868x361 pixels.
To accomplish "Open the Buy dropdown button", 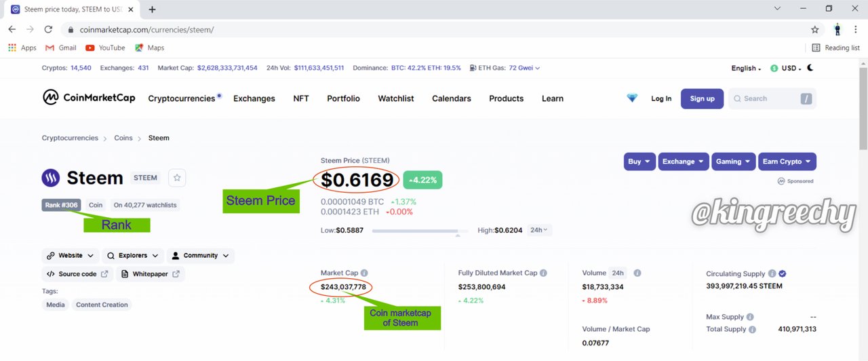I will point(639,161).
